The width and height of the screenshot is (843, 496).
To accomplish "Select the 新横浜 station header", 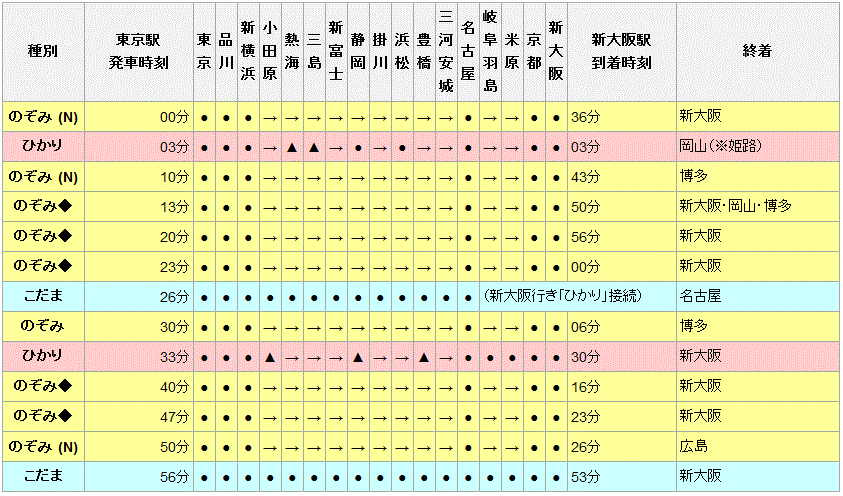I will (248, 52).
